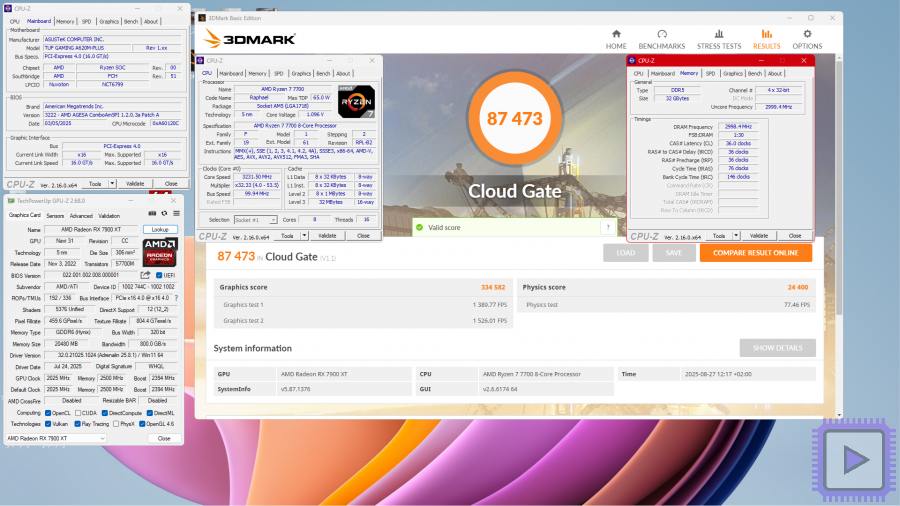Click the Core Speed value in CPU-Z
Viewport: 900px width, 506px height.
coord(257,177)
